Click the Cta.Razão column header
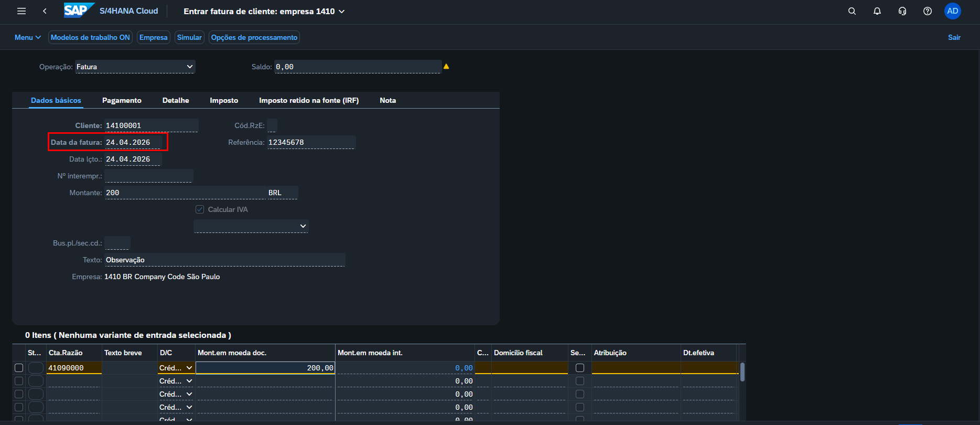This screenshot has height=425, width=980. point(74,353)
